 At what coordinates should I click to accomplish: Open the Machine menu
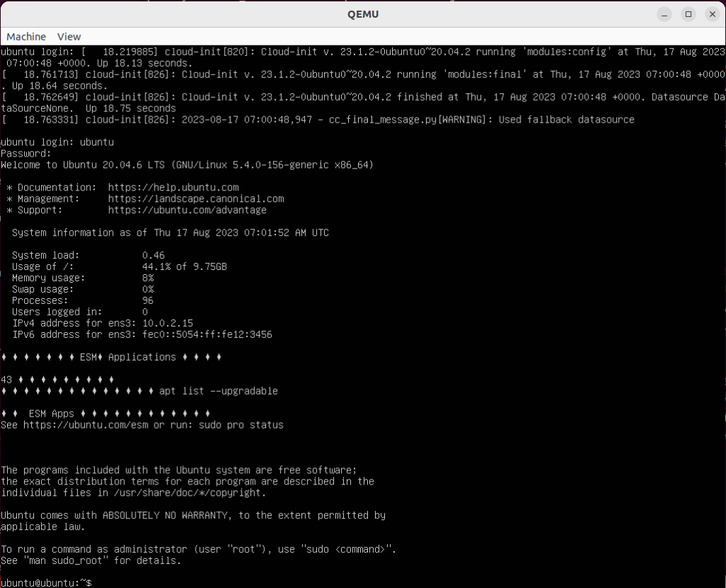pos(26,36)
